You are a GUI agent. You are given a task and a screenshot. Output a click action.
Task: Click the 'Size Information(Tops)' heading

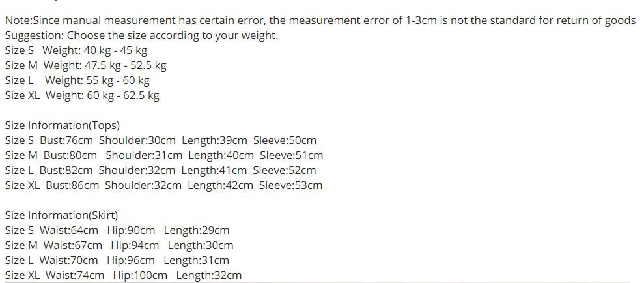tap(62, 125)
